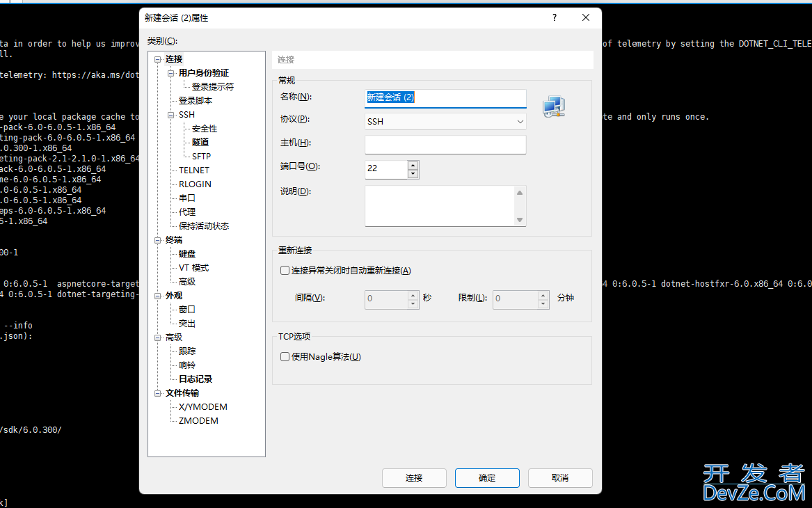Click the 名称 input field
The width and height of the screenshot is (812, 508).
tap(445, 98)
